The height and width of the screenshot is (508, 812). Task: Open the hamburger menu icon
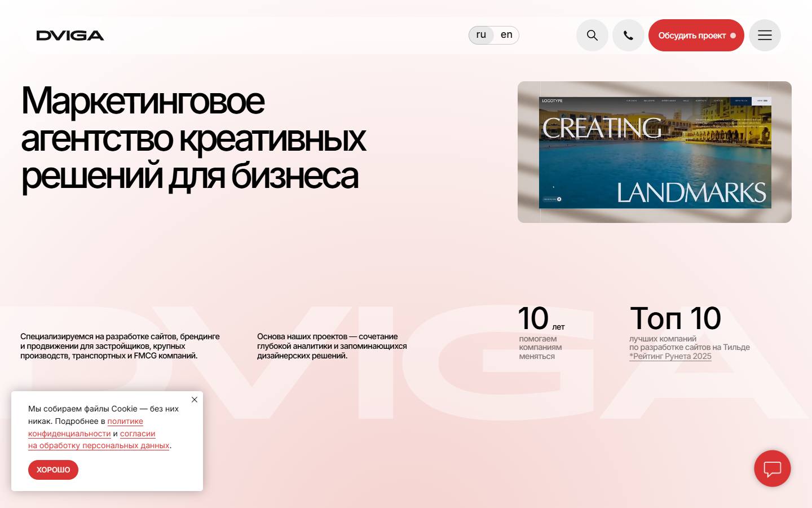point(765,35)
